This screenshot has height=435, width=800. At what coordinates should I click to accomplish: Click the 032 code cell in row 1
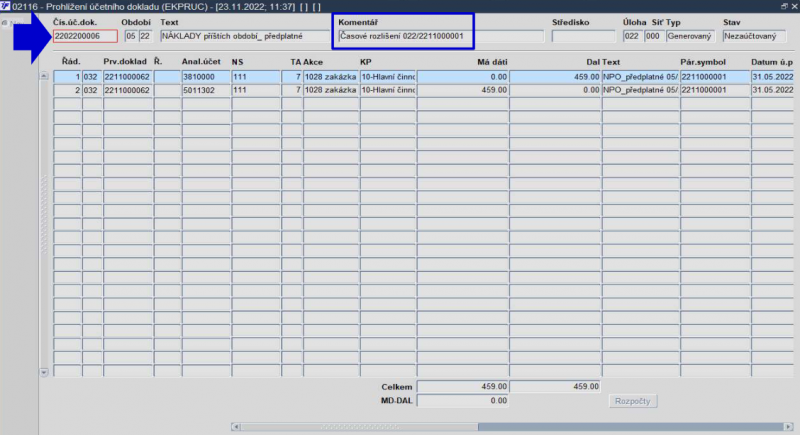click(92, 77)
